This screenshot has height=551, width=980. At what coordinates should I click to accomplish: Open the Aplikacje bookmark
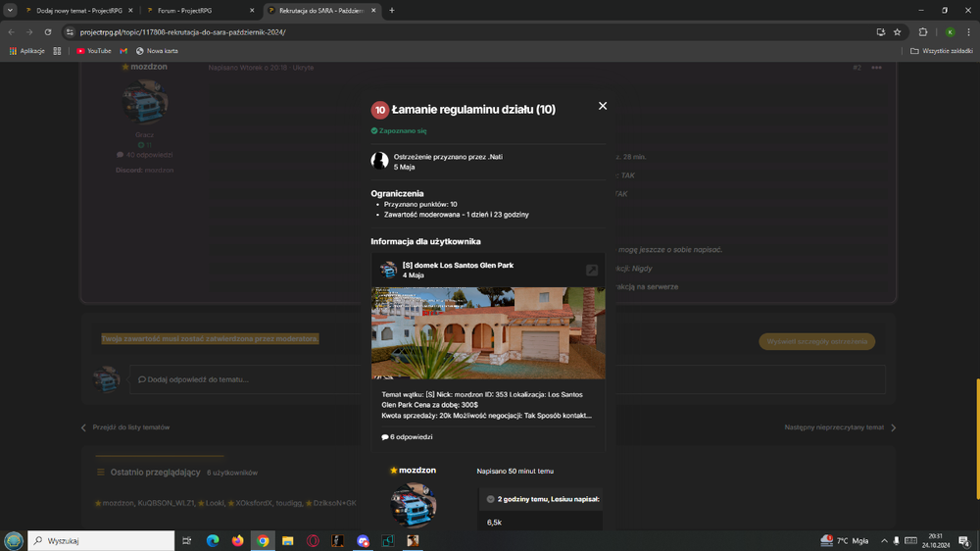click(26, 51)
